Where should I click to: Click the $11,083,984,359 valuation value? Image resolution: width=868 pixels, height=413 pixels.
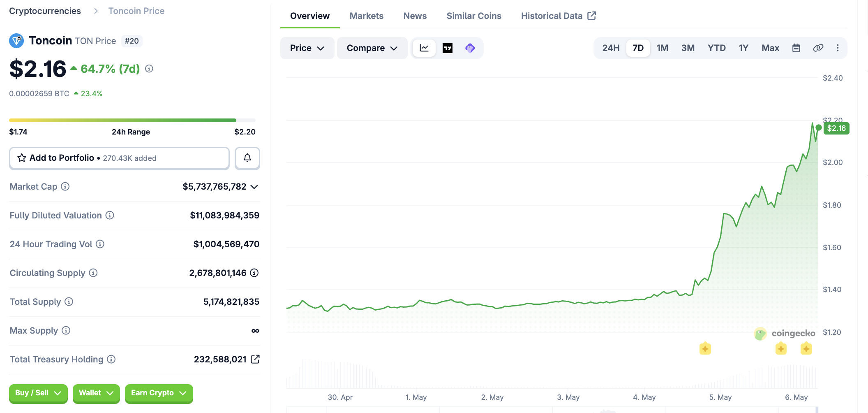click(224, 216)
